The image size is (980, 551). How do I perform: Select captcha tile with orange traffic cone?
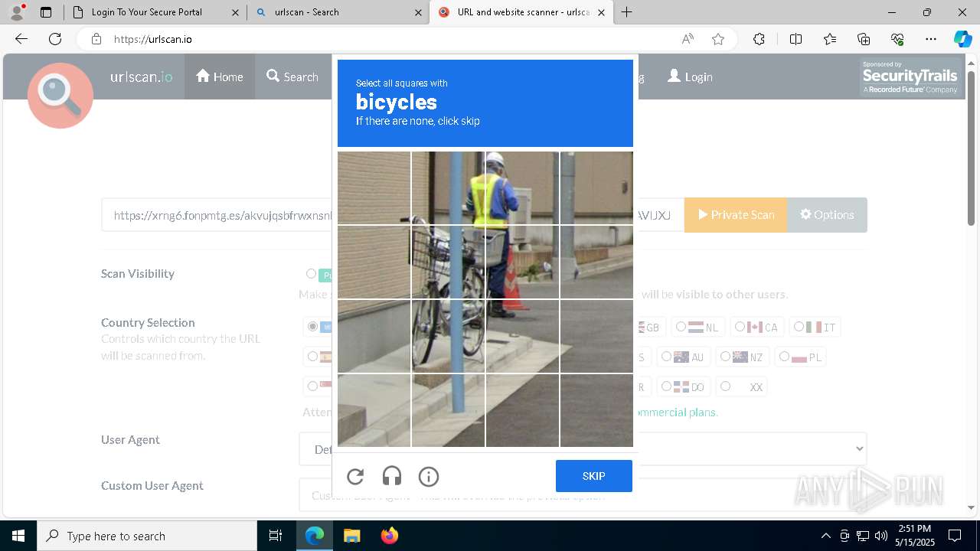click(522, 262)
